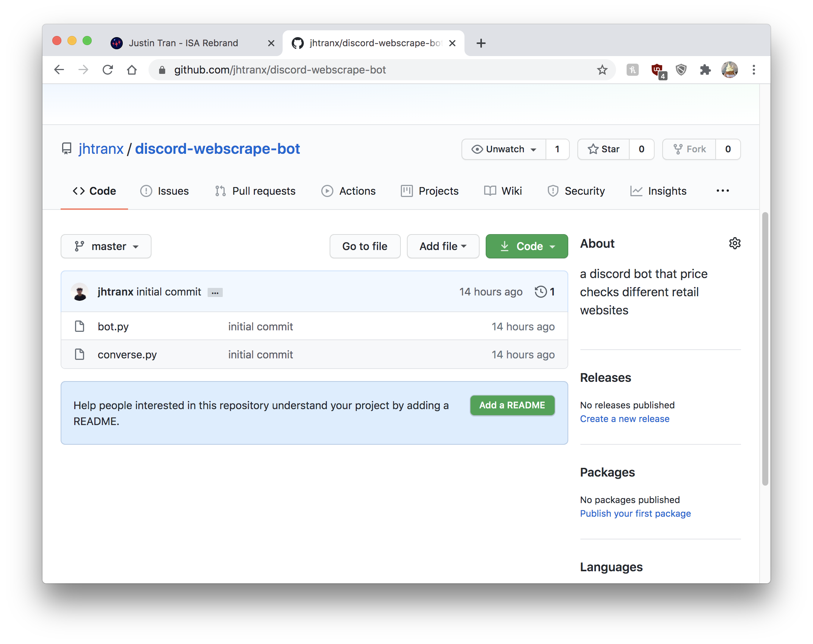Click the repository icon beside jhtranx

[x=67, y=149]
